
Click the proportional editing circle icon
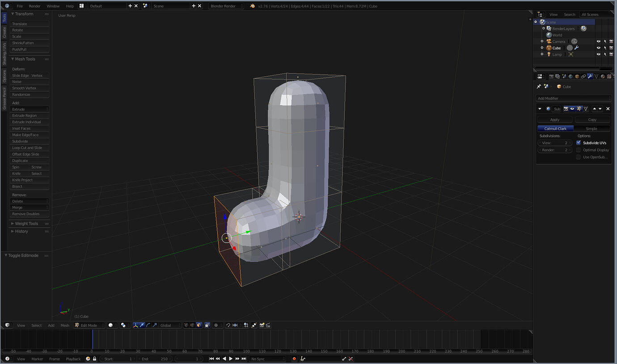[x=216, y=325]
